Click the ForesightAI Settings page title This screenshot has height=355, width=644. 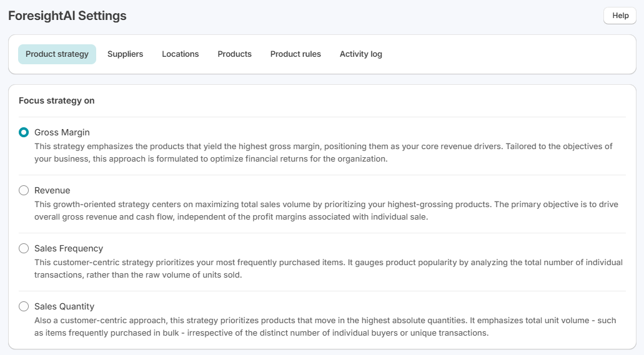pyautogui.click(x=67, y=16)
